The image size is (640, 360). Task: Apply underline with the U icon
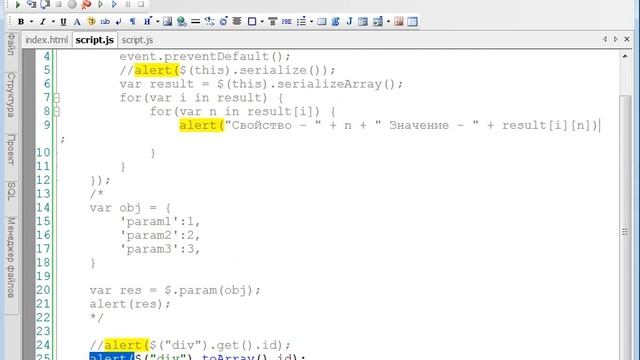[x=63, y=22]
